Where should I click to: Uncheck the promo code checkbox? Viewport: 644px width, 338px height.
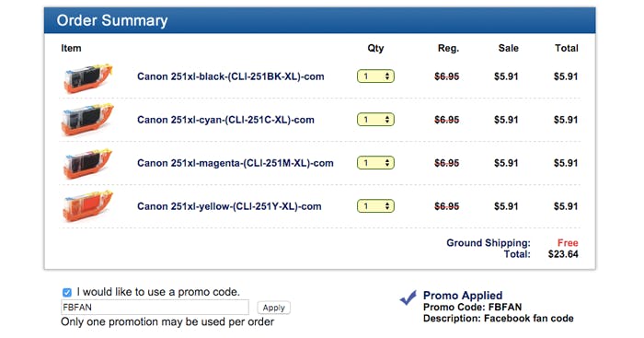click(67, 292)
